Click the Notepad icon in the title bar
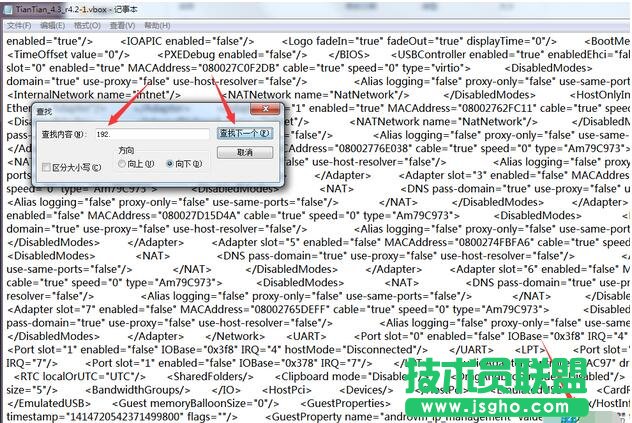This screenshot has width=632, height=423. click(8, 8)
